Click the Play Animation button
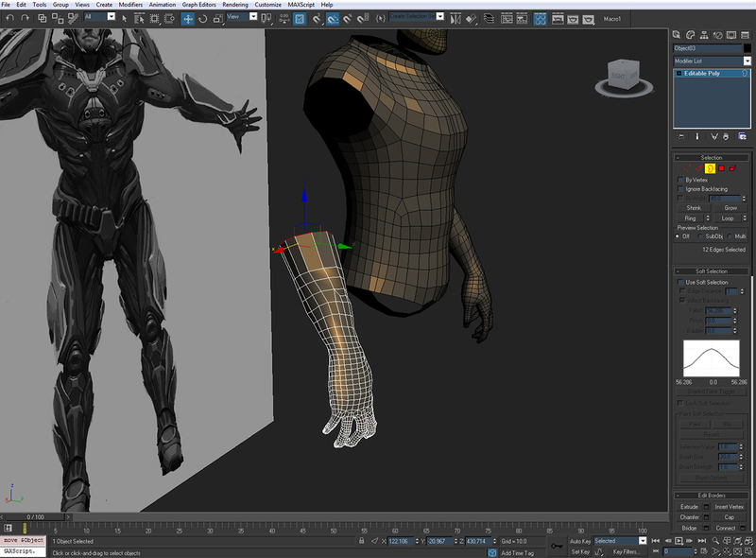 pos(679,541)
